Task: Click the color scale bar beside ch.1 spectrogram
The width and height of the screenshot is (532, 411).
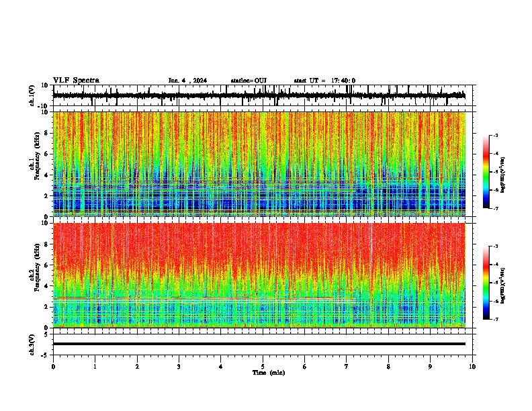Action: (486, 172)
